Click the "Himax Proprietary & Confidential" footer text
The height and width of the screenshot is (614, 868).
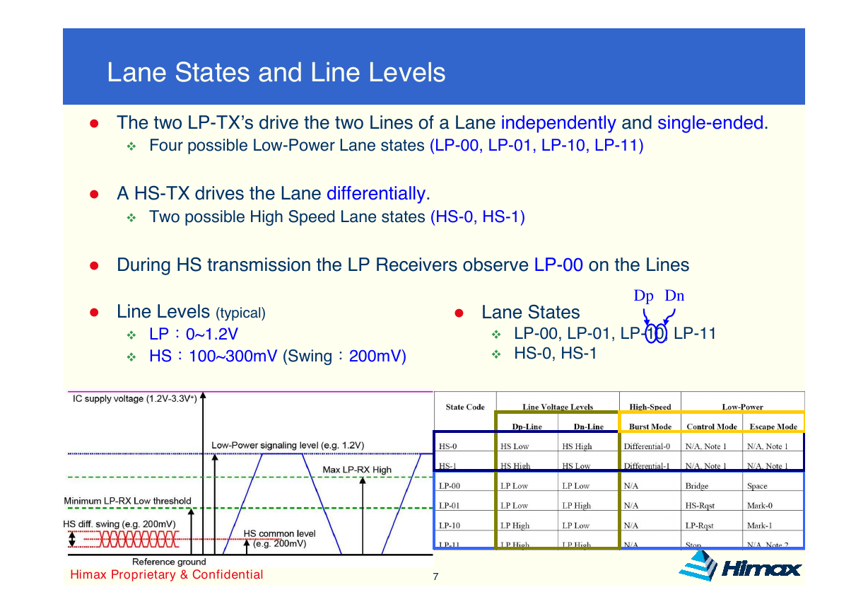coord(167,574)
